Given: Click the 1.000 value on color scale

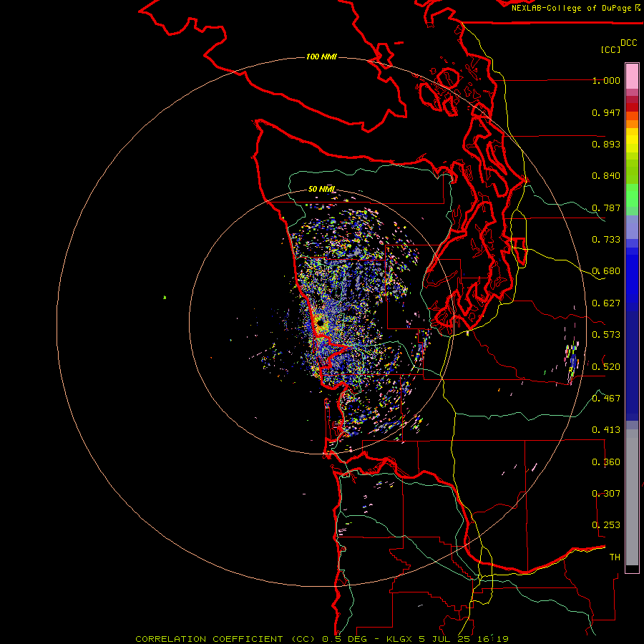Looking at the screenshot, I should click(x=606, y=81).
